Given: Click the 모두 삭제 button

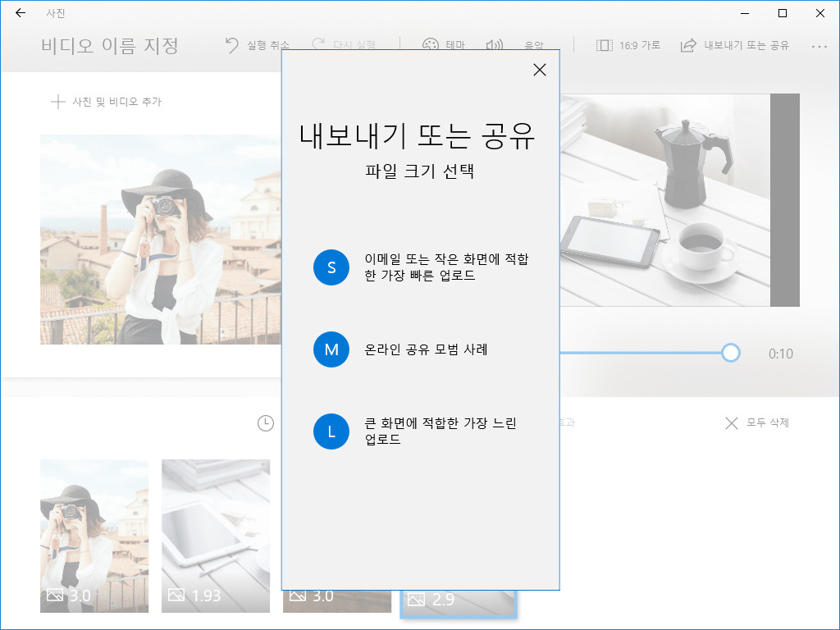Looking at the screenshot, I should (x=757, y=422).
